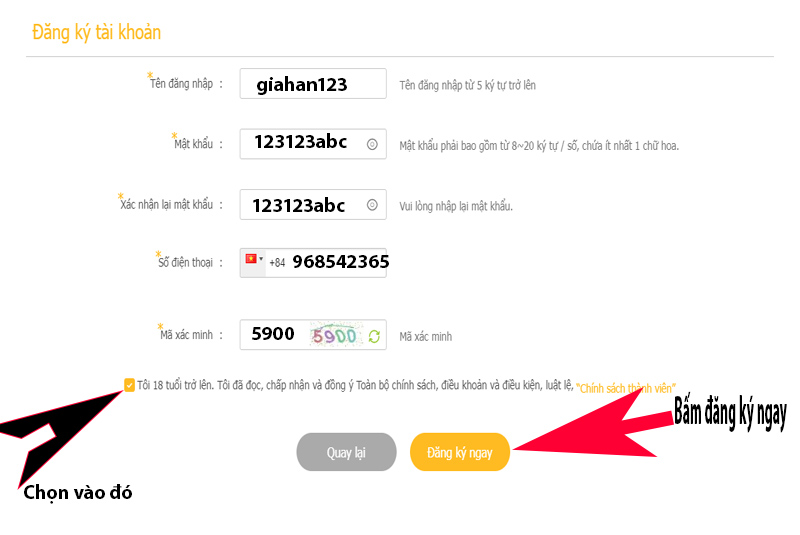Click the captcha image showing 5900
Viewport: 800px width, 535px height.
point(335,336)
